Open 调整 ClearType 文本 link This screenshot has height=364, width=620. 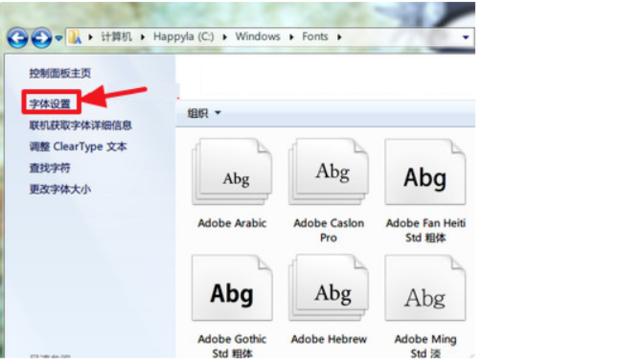[78, 147]
